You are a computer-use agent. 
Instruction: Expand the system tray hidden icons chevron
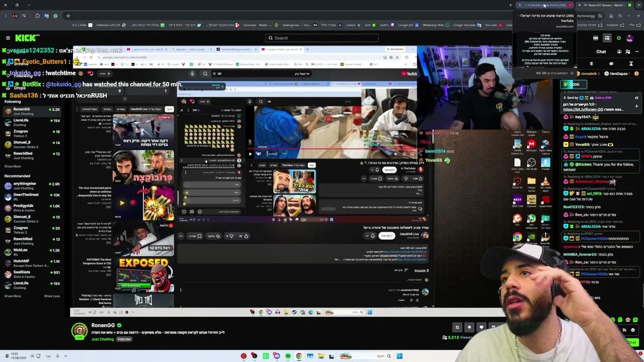65,356
